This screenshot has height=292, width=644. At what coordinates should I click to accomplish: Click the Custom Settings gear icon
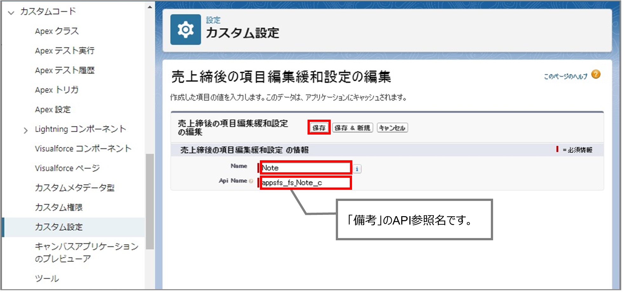pos(186,30)
